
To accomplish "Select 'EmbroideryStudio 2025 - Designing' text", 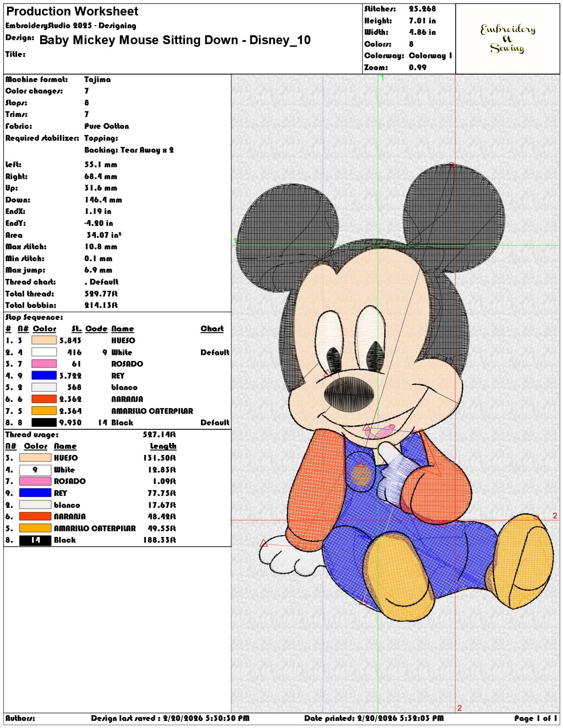I will coord(71,26).
